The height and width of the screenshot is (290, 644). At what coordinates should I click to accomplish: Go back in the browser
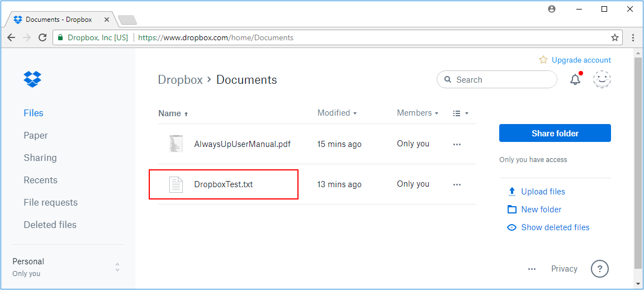(12, 38)
